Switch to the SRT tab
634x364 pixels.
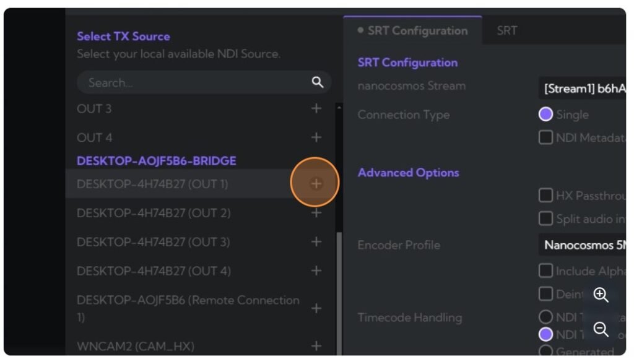(507, 30)
